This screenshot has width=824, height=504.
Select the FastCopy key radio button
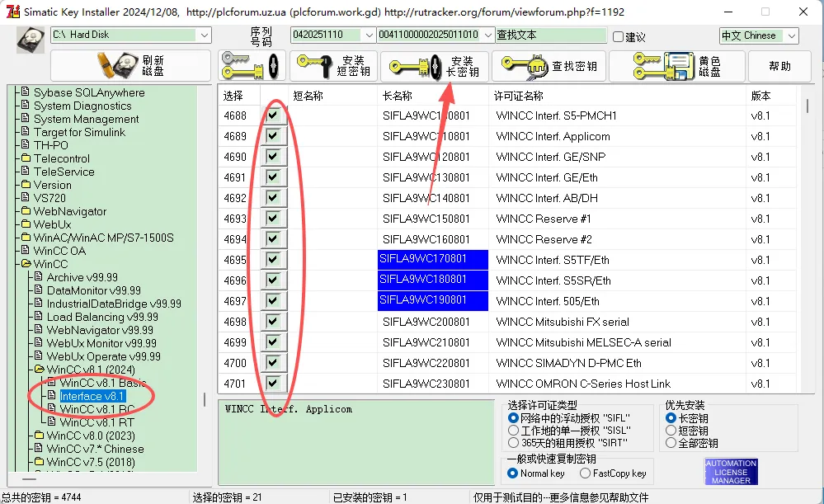[x=585, y=473]
